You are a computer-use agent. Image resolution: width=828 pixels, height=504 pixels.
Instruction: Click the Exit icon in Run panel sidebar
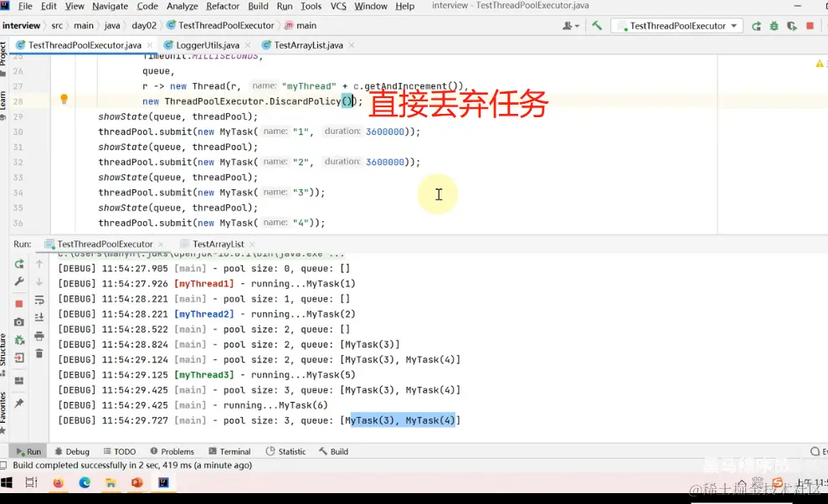click(19, 357)
